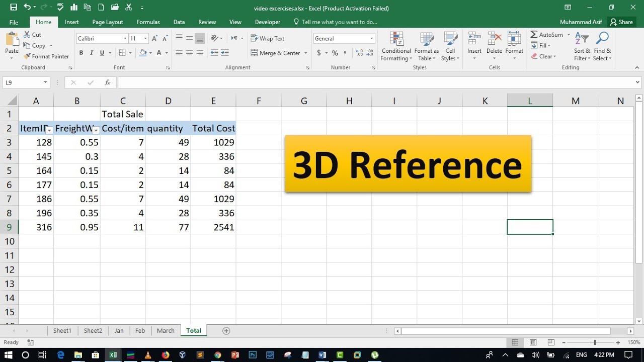Select column L header
The height and width of the screenshot is (362, 644).
coord(530,101)
